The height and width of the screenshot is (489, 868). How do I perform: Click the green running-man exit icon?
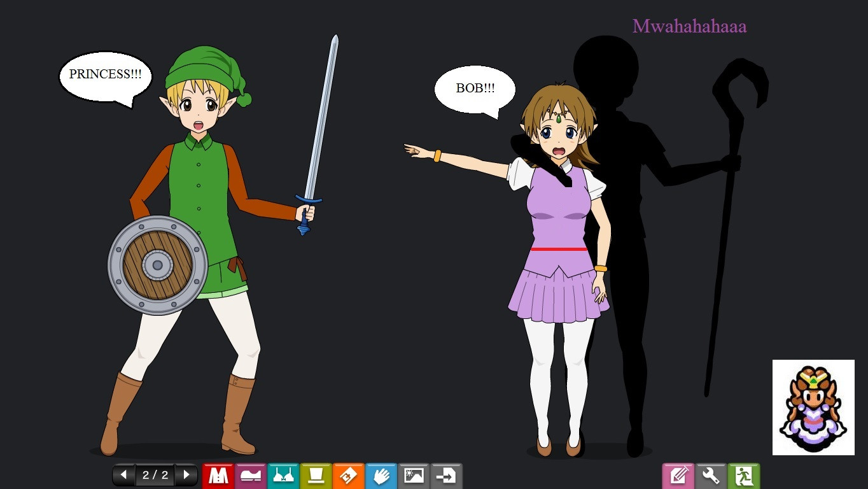[x=744, y=476]
